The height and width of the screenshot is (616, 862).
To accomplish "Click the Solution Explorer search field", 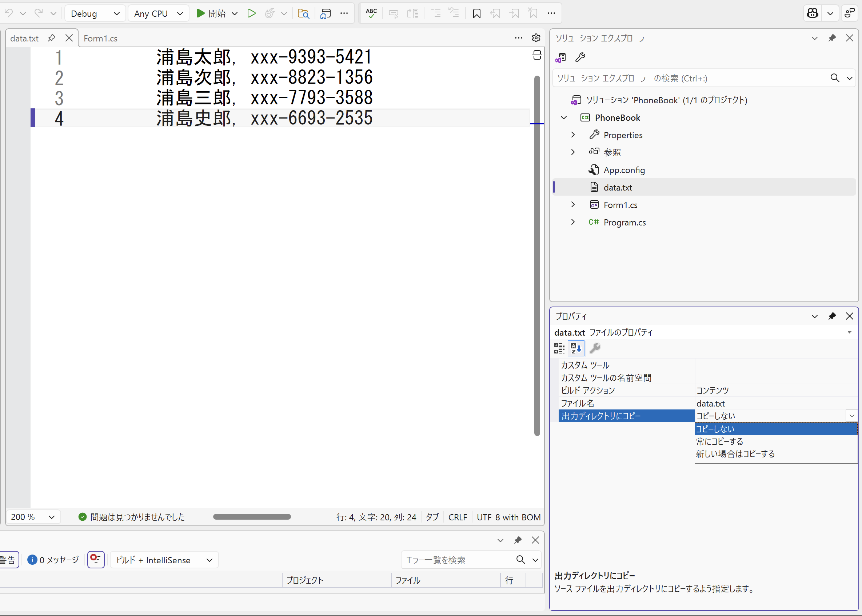I will tap(691, 78).
